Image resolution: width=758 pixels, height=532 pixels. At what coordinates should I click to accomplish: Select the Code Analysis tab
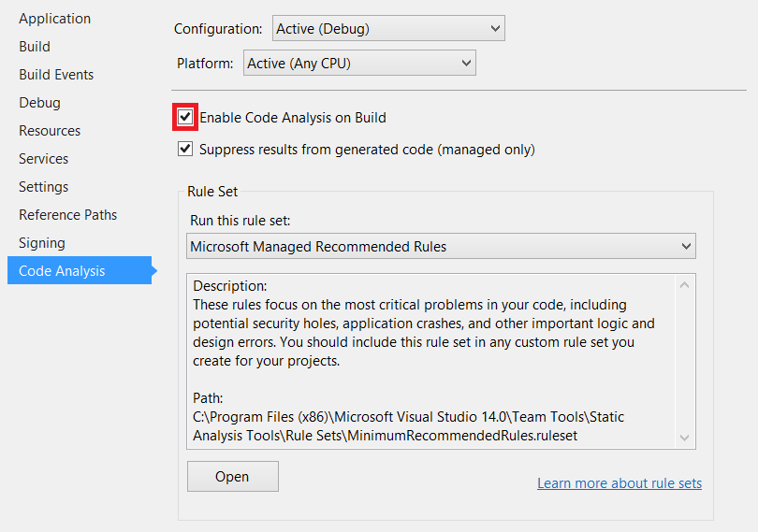pyautogui.click(x=62, y=271)
